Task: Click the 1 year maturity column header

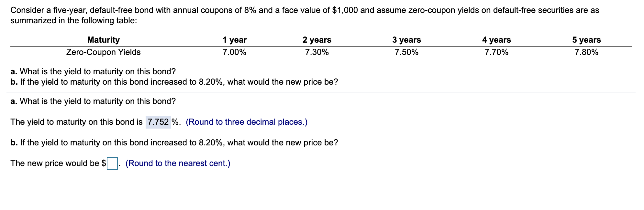Action: click(x=234, y=40)
